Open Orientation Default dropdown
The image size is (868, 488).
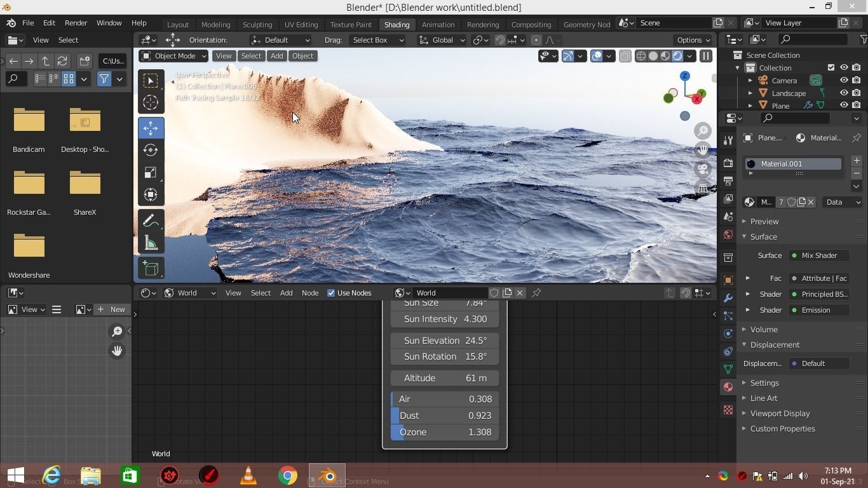pos(280,40)
